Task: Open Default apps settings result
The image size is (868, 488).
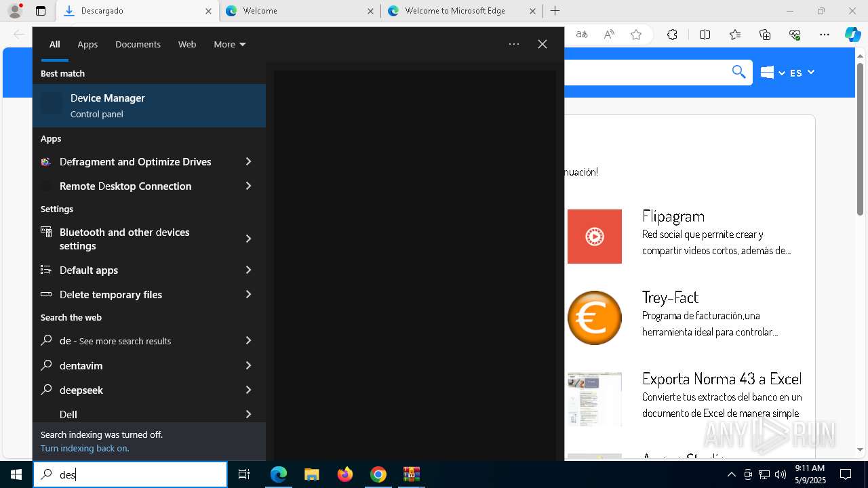Action: (89, 270)
